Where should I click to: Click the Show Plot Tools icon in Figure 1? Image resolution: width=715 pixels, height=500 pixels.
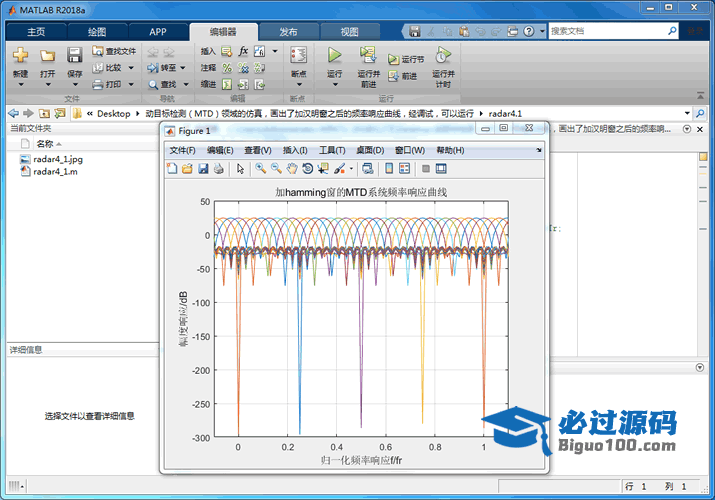[441, 169]
